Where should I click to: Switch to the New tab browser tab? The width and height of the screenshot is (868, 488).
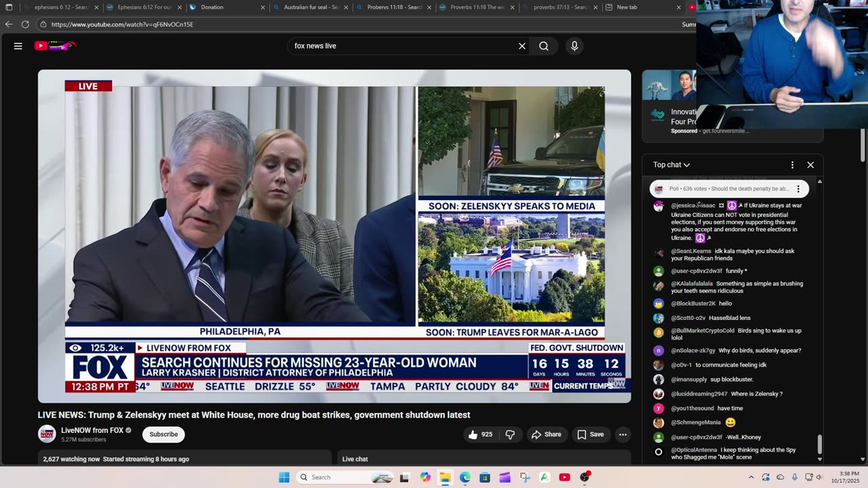(x=644, y=7)
